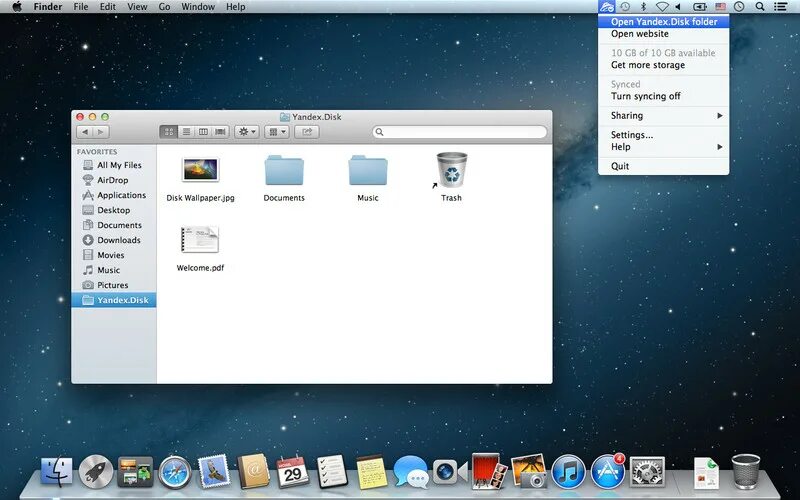Open Launchpad from Dock

(95, 471)
